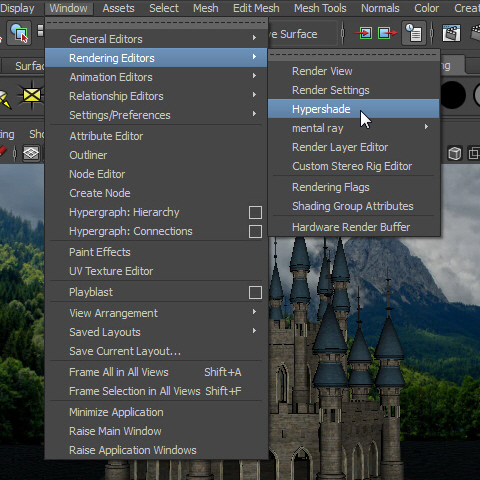Toggle construction history icon
Viewport: 480px width, 480px height.
click(414, 33)
